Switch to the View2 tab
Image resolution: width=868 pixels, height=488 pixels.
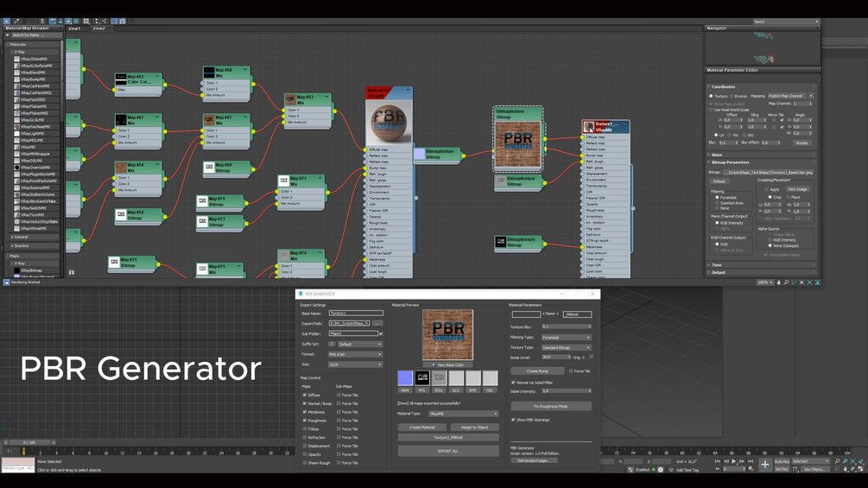(98, 29)
